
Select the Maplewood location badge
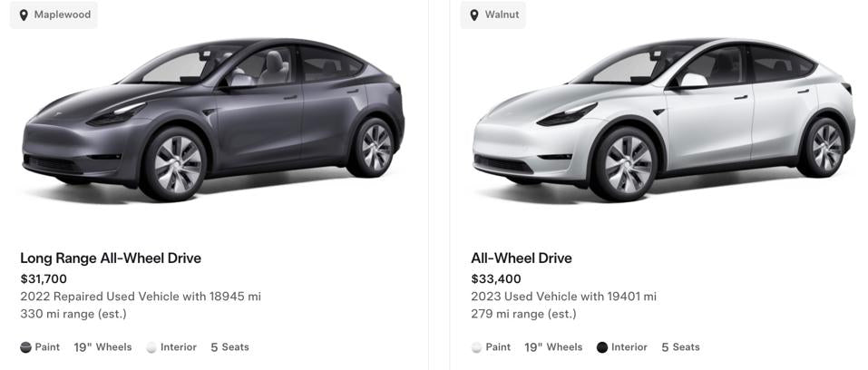[x=54, y=15]
